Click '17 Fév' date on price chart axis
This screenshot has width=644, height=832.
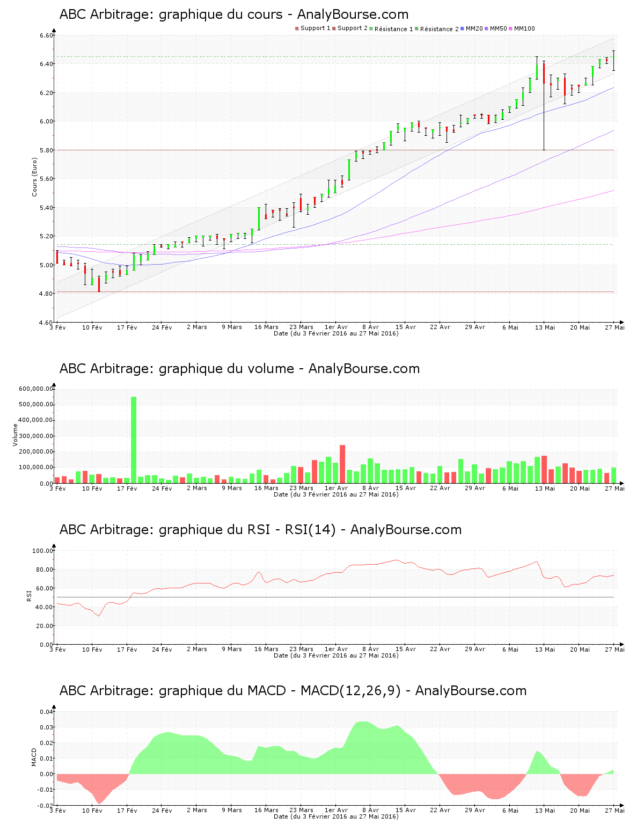[x=127, y=327]
